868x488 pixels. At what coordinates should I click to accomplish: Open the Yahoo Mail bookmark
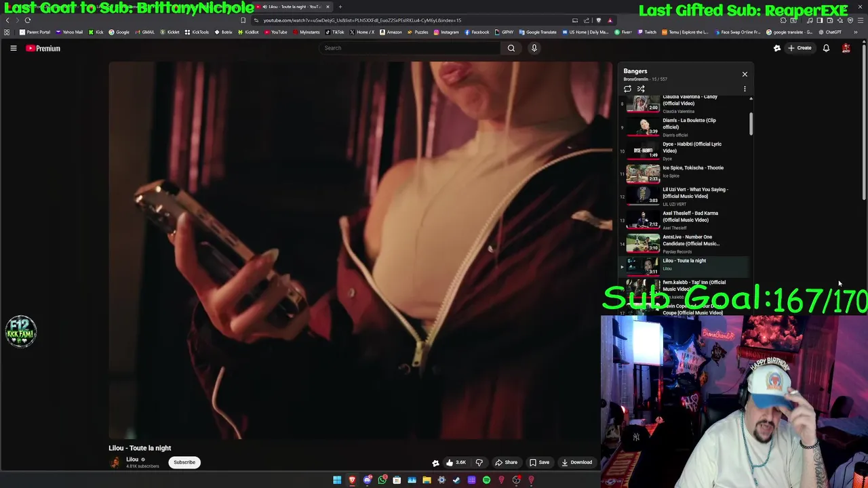click(70, 32)
